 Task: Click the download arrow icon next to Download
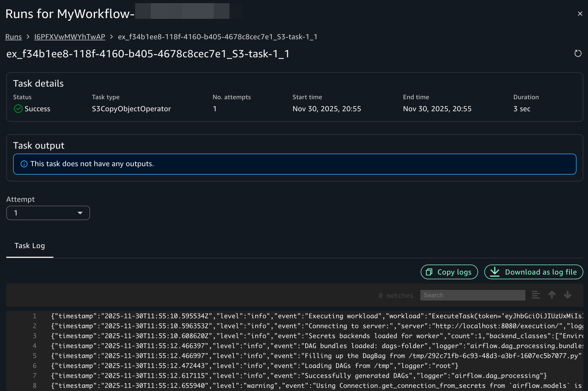click(x=495, y=272)
